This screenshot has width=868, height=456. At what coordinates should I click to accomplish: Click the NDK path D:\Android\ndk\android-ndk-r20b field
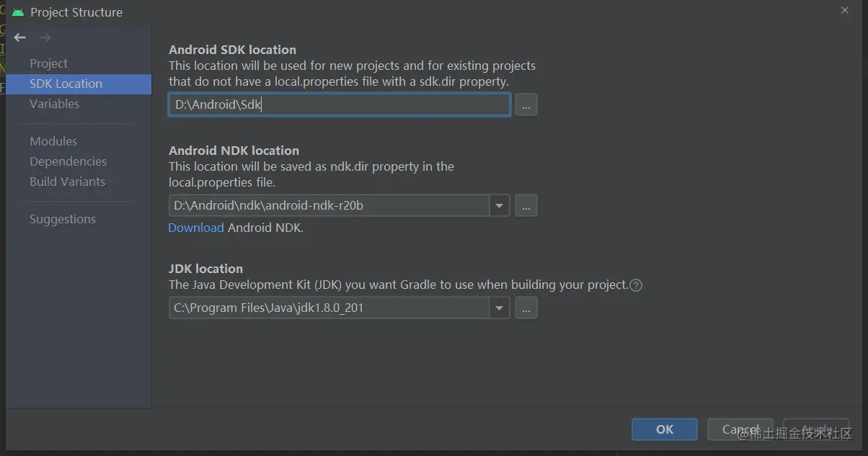329,206
